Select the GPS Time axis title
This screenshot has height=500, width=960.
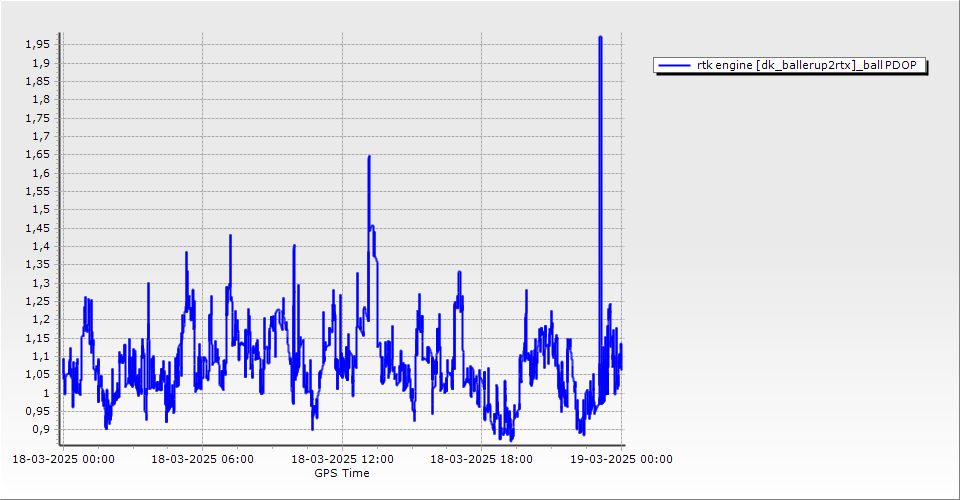342,473
